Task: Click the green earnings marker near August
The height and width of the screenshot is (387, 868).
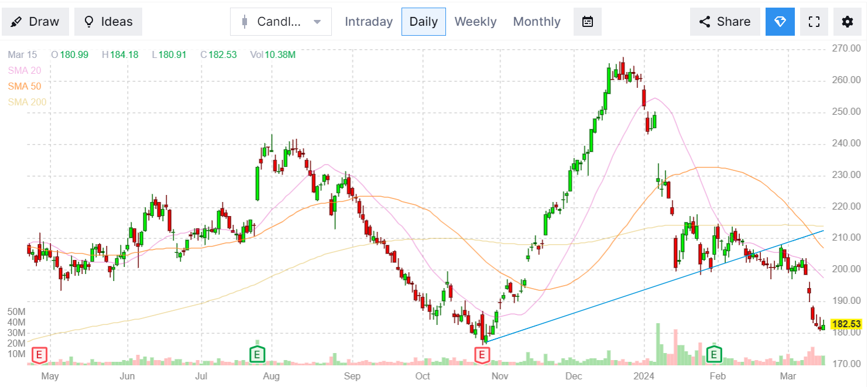Action: [x=257, y=354]
